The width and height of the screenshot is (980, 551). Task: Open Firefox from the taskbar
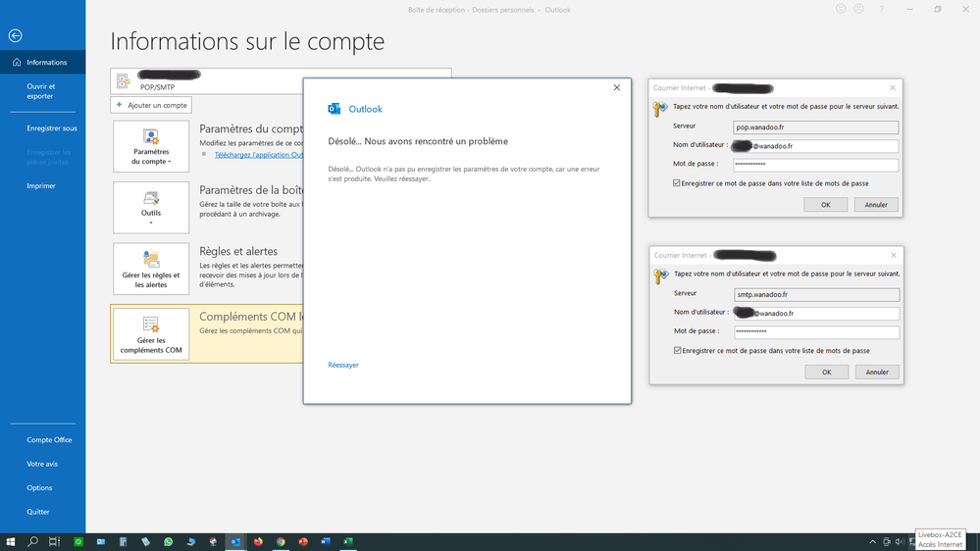pyautogui.click(x=258, y=541)
